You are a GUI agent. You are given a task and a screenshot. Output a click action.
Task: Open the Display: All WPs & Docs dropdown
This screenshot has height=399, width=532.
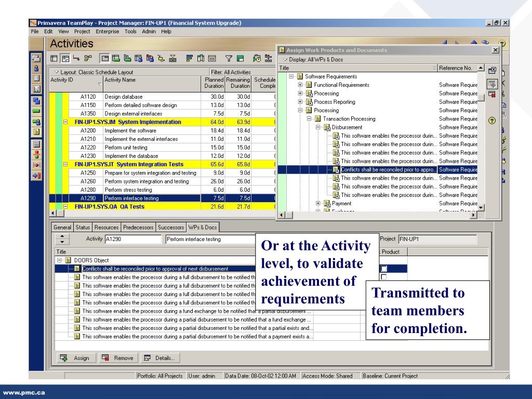(313, 59)
